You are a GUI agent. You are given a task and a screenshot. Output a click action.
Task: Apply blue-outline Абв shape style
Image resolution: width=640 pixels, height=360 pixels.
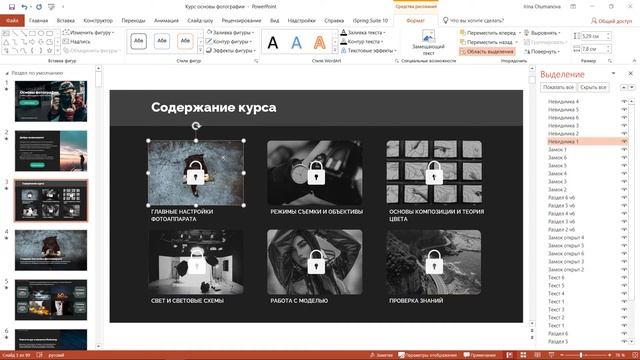click(162, 41)
